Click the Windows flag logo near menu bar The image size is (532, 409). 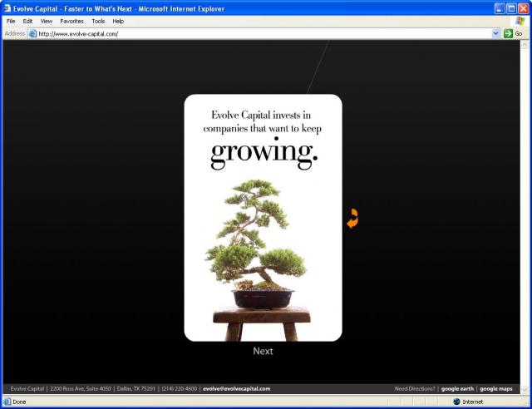(x=521, y=21)
